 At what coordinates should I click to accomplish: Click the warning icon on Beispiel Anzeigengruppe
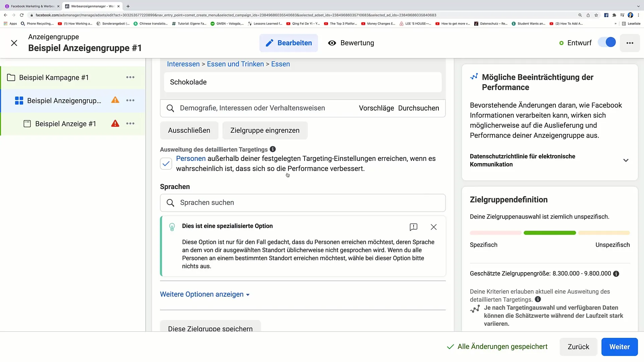click(115, 100)
